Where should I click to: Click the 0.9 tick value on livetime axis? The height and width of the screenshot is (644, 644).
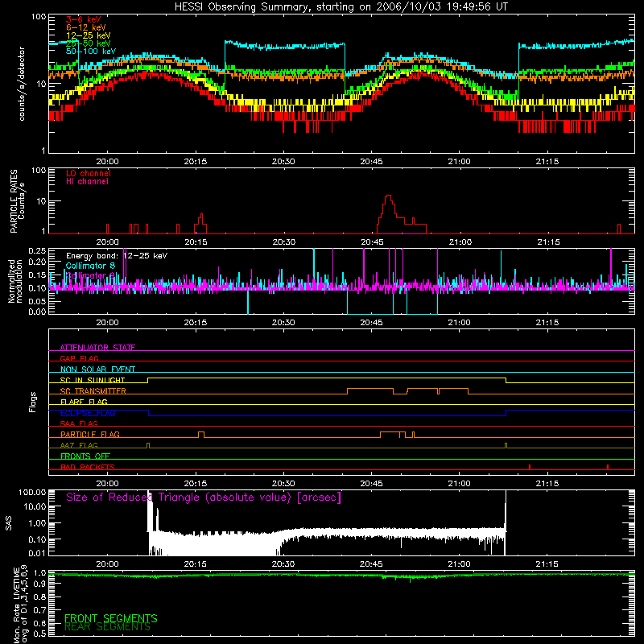(39, 584)
